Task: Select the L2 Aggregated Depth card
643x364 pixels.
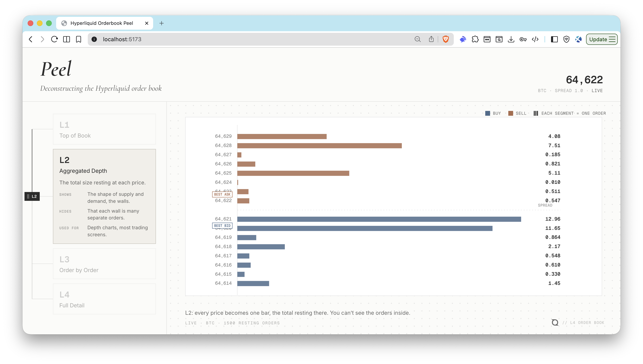Action: pyautogui.click(x=104, y=196)
